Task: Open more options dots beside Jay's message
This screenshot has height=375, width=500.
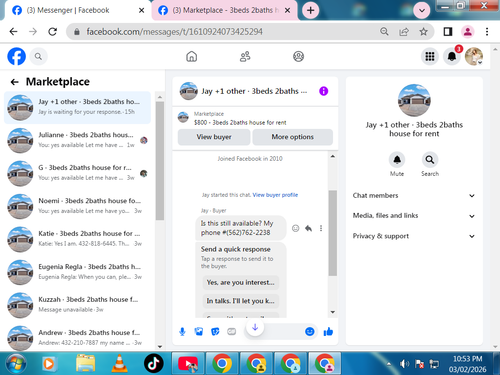Action: click(x=321, y=228)
